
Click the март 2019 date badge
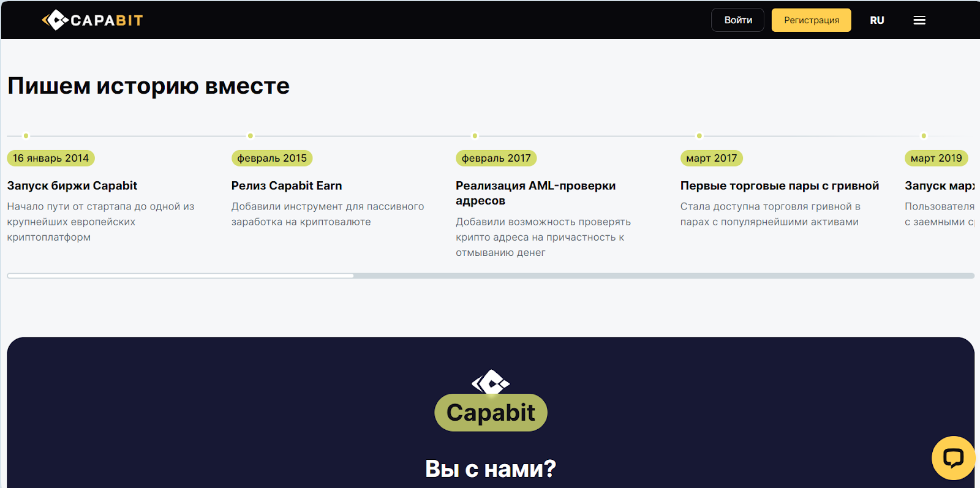click(937, 158)
